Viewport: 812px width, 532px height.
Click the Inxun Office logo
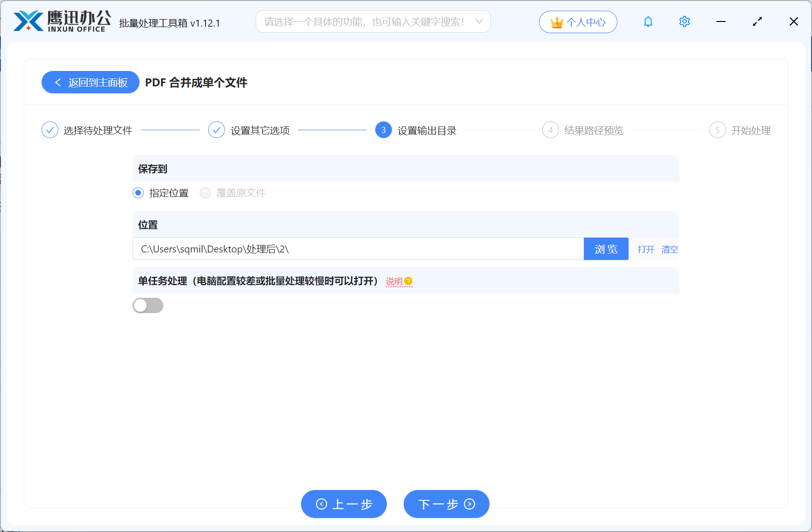(x=62, y=21)
